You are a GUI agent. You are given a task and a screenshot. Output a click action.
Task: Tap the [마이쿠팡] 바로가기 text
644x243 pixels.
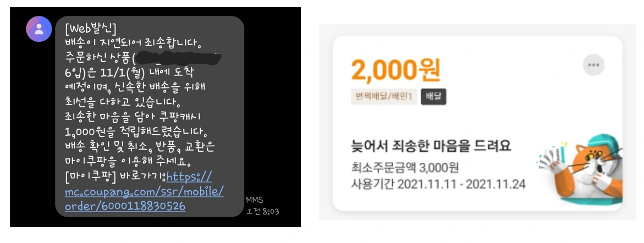115,177
